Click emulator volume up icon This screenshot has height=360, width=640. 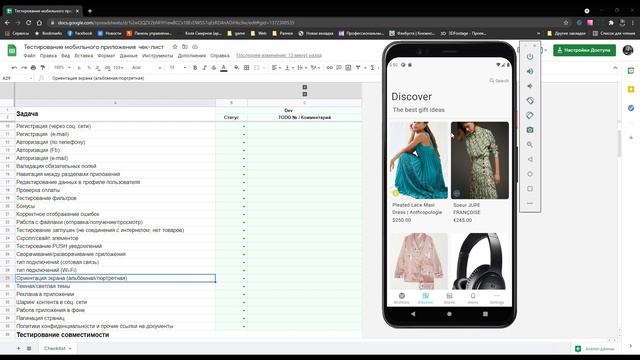tap(530, 71)
